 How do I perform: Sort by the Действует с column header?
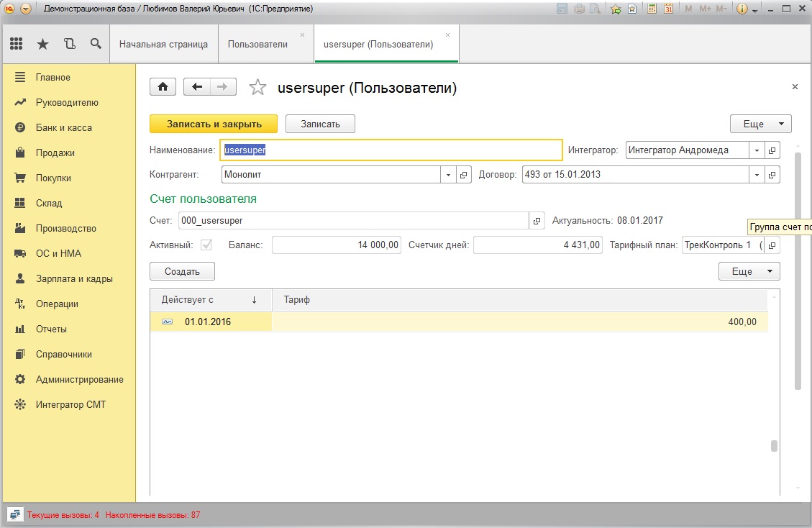[x=211, y=300]
